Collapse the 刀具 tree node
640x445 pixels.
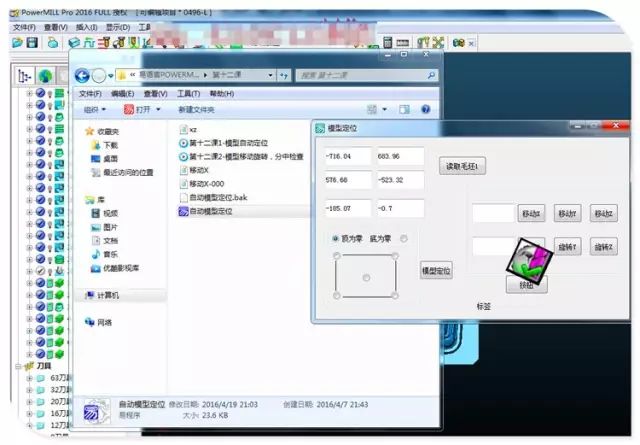(x=18, y=366)
